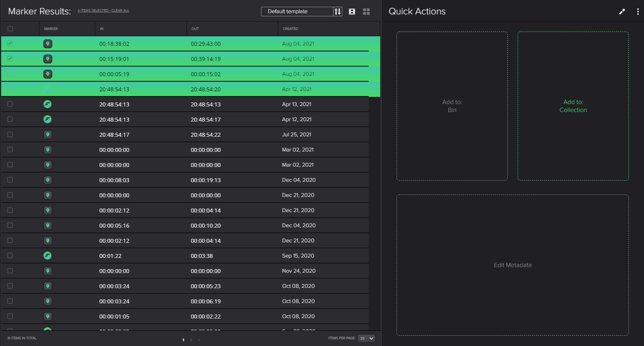Go to page 2 of results
This screenshot has height=346, width=644.
tap(191, 340)
